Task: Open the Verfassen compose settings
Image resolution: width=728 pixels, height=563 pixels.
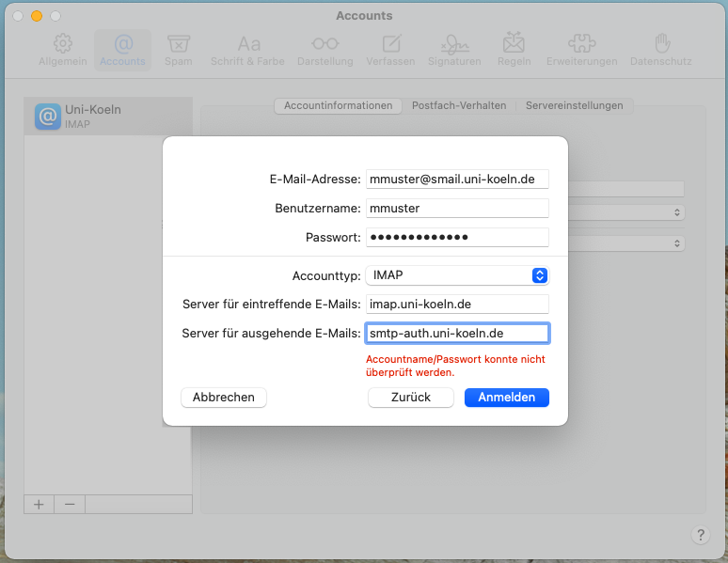Action: point(390,50)
